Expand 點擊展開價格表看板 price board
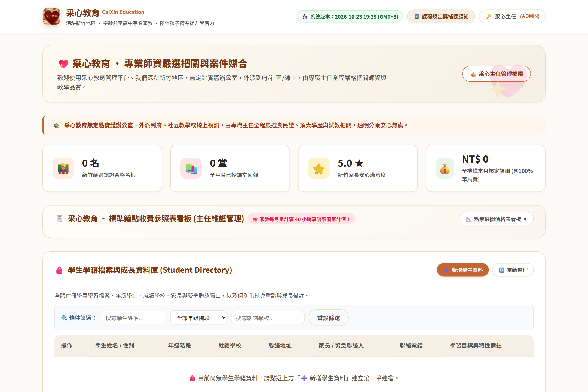This screenshot has height=392, width=588. tap(497, 219)
